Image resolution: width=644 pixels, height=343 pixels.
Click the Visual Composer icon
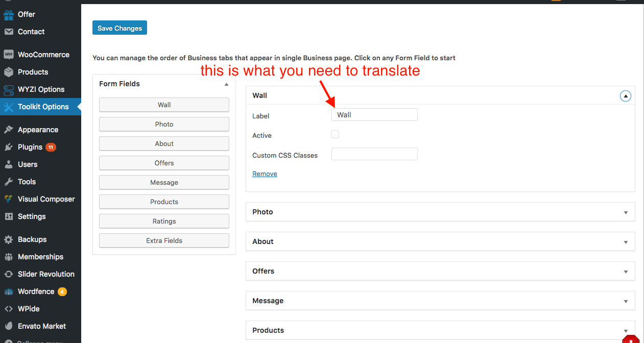8,199
